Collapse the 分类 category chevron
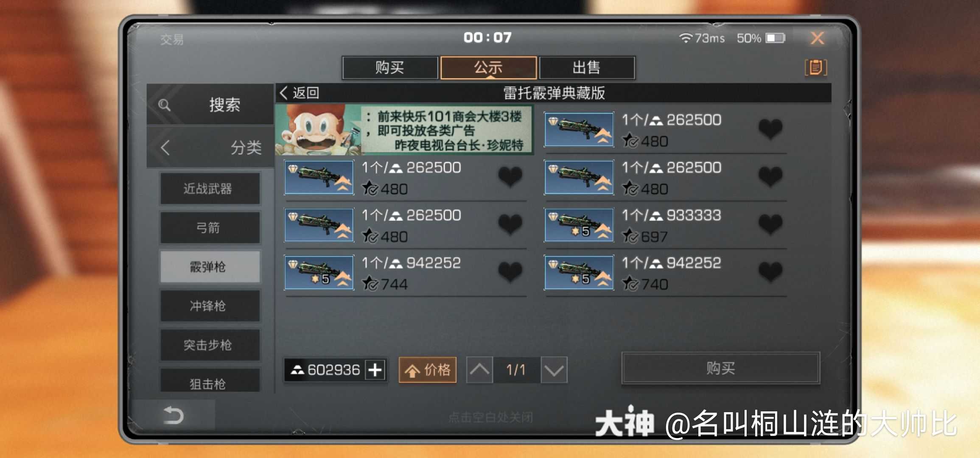Image resolution: width=980 pixels, height=458 pixels. point(165,148)
